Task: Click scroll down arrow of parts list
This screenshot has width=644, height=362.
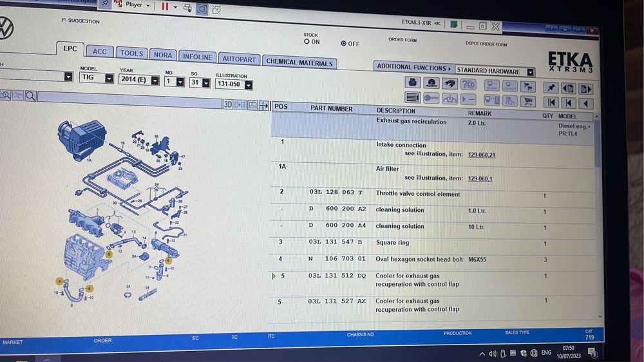Action: (x=600, y=316)
